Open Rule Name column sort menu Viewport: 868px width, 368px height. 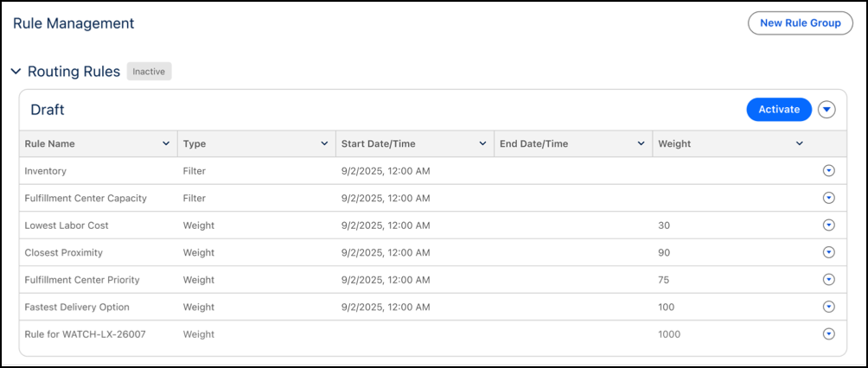tap(165, 144)
